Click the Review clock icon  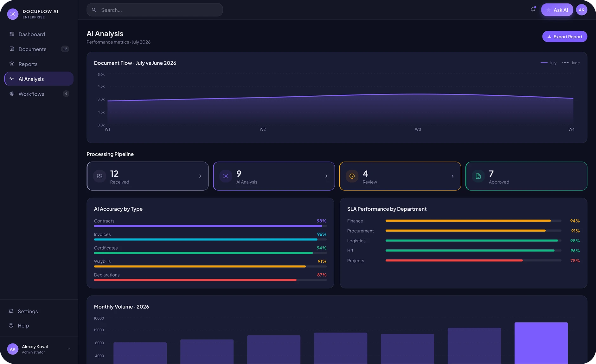tap(352, 176)
